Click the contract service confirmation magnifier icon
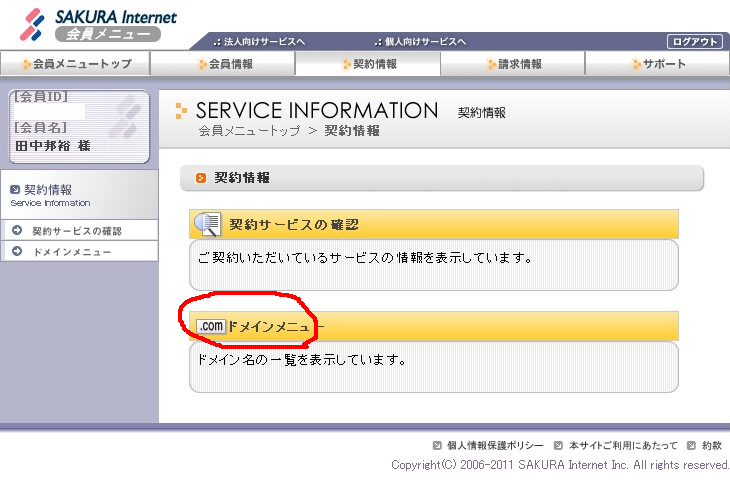Viewport: 730px width, 500px height. pos(207,224)
